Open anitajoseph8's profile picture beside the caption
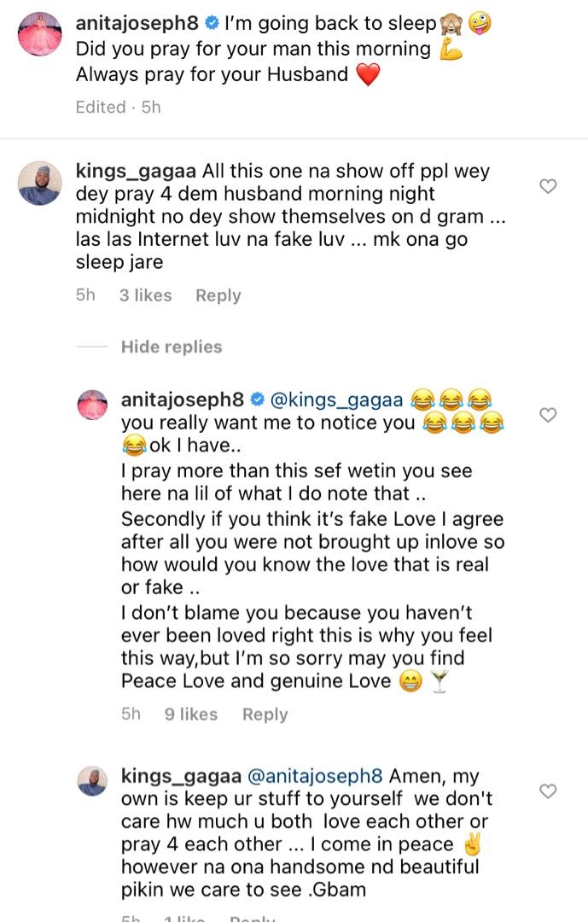 [x=39, y=35]
